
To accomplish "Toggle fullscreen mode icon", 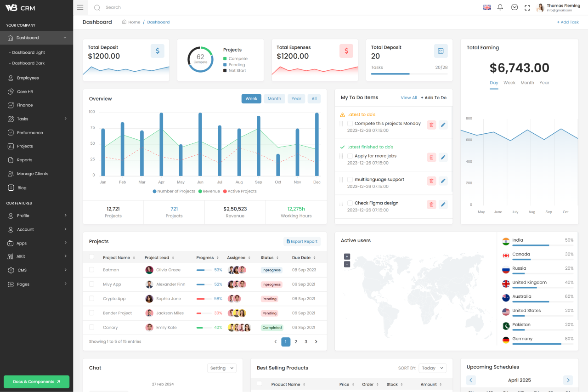I will (x=527, y=8).
